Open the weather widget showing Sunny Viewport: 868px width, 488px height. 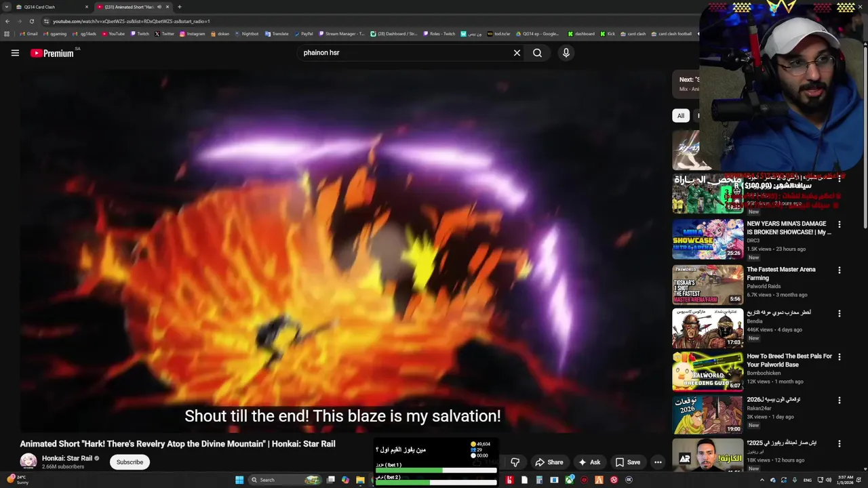click(18, 480)
